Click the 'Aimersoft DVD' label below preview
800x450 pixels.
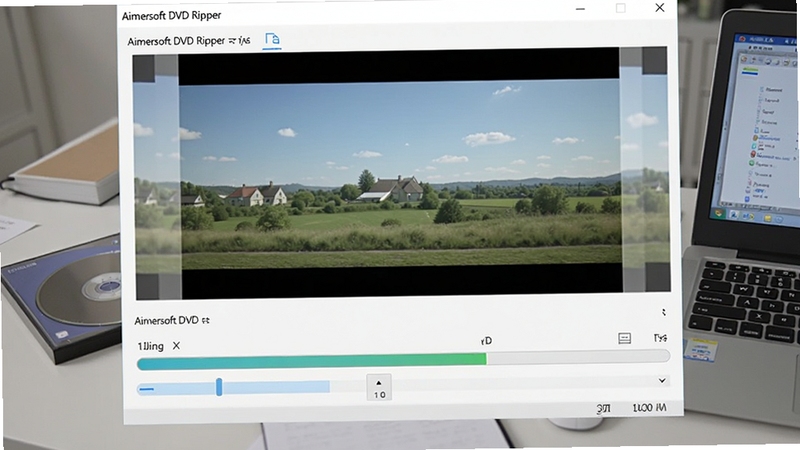166,320
